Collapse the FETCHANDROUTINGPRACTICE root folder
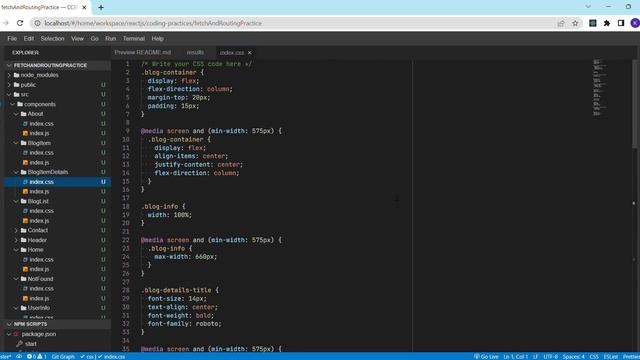Viewport: 640px width, 360px height. [9, 65]
